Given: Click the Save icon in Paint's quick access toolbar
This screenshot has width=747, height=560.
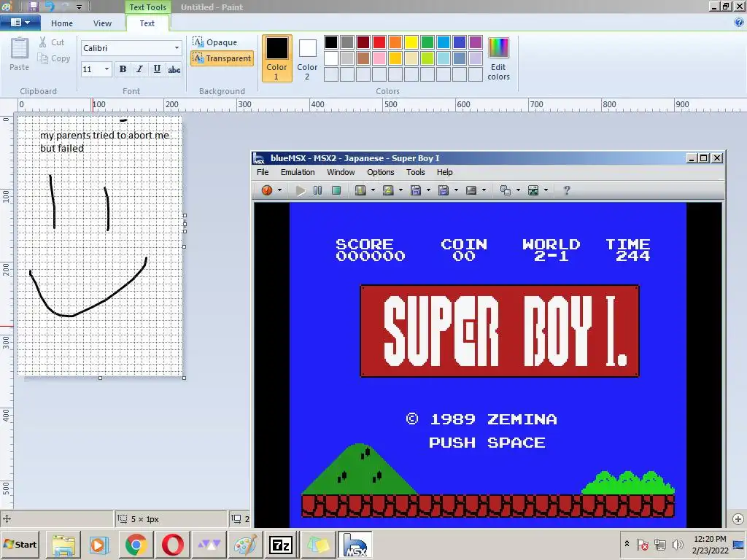Looking at the screenshot, I should [x=34, y=7].
